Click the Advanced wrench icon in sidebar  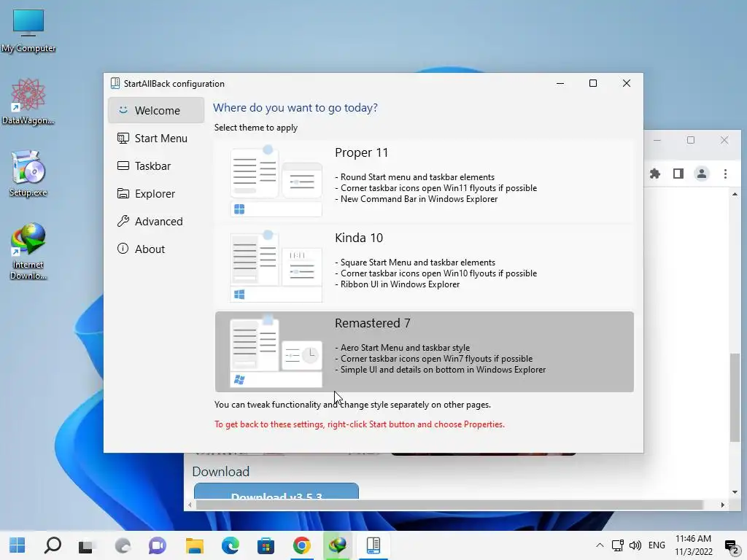123,222
